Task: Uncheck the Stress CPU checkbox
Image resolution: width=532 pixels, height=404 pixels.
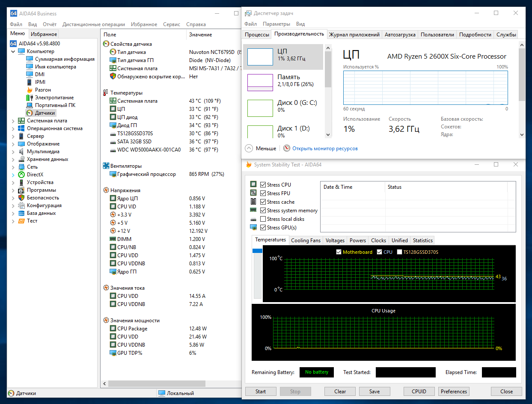Action: pyautogui.click(x=263, y=185)
